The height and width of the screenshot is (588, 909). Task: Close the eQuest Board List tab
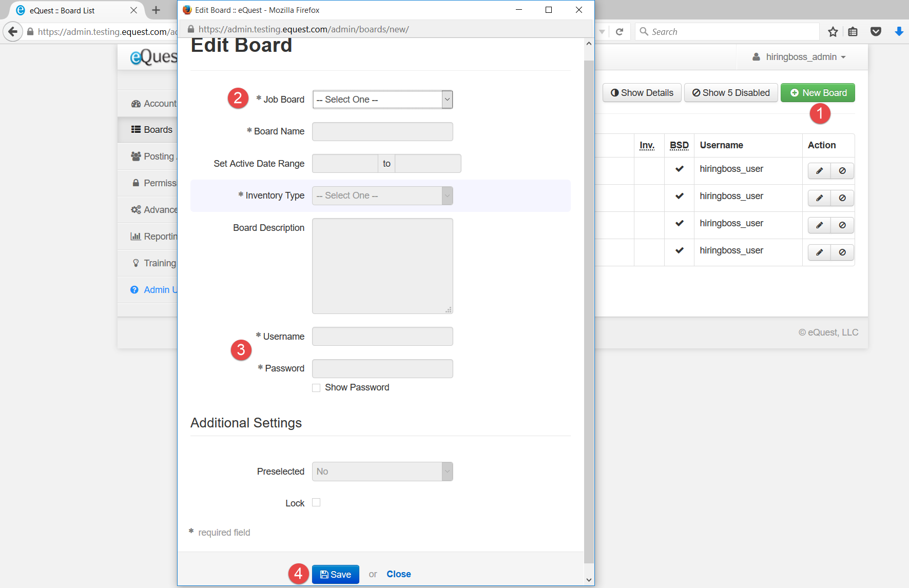point(133,10)
